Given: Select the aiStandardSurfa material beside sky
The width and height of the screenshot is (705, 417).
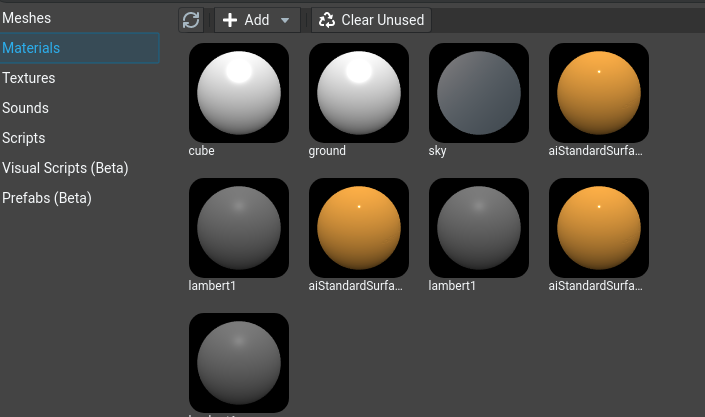Looking at the screenshot, I should click(x=599, y=93).
